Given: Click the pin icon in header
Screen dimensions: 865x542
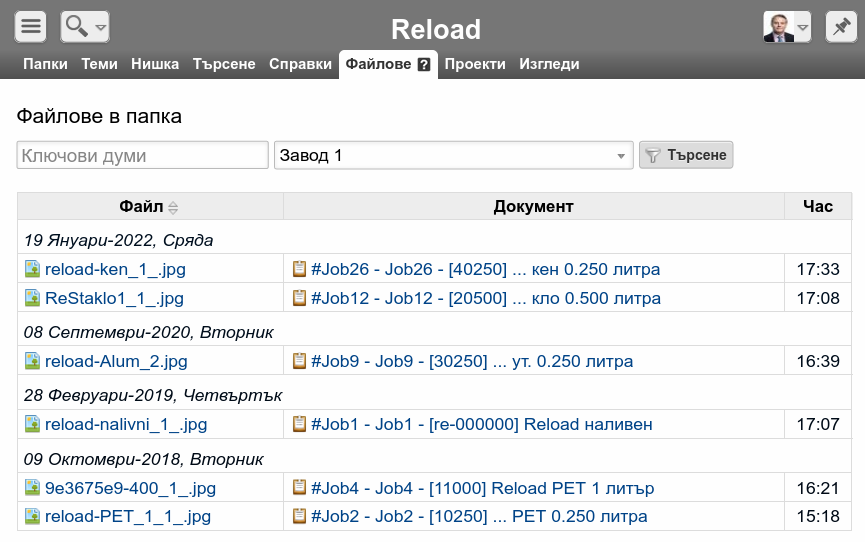Looking at the screenshot, I should [x=839, y=27].
